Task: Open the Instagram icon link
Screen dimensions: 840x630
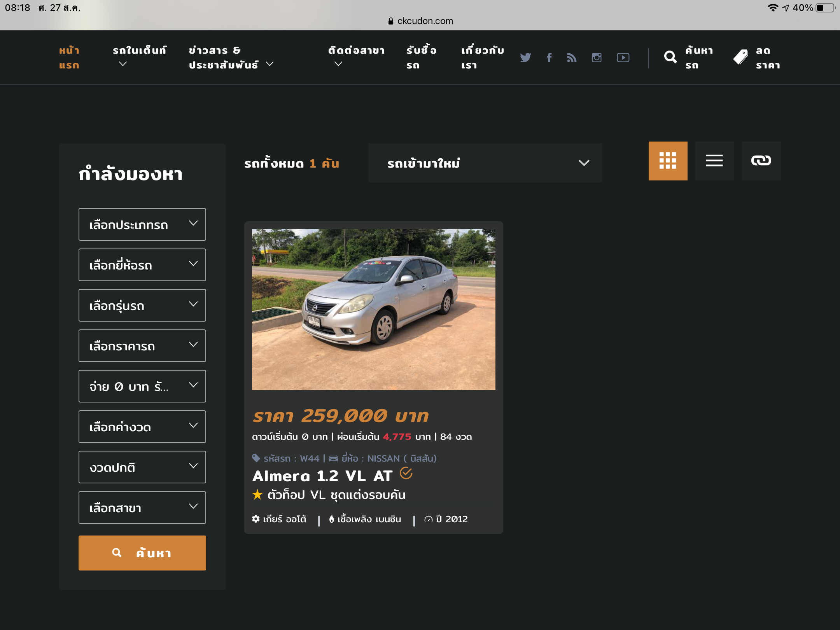Action: coord(597,58)
